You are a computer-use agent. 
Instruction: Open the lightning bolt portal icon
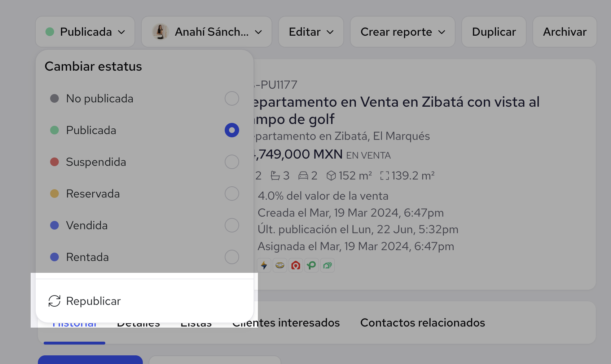click(x=264, y=266)
